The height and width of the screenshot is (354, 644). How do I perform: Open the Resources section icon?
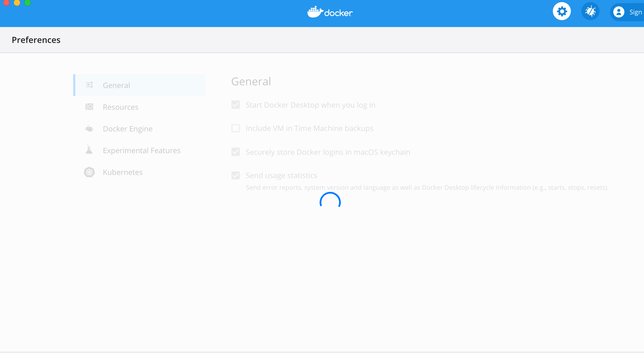(x=89, y=107)
